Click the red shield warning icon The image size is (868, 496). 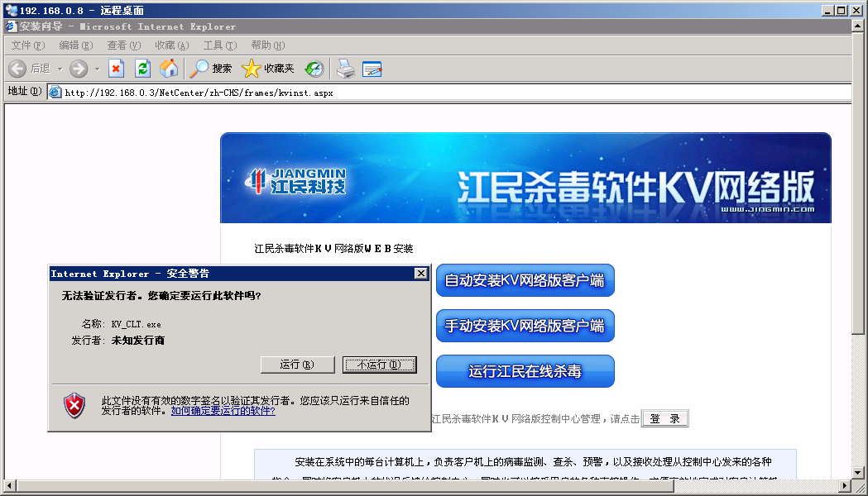(74, 405)
